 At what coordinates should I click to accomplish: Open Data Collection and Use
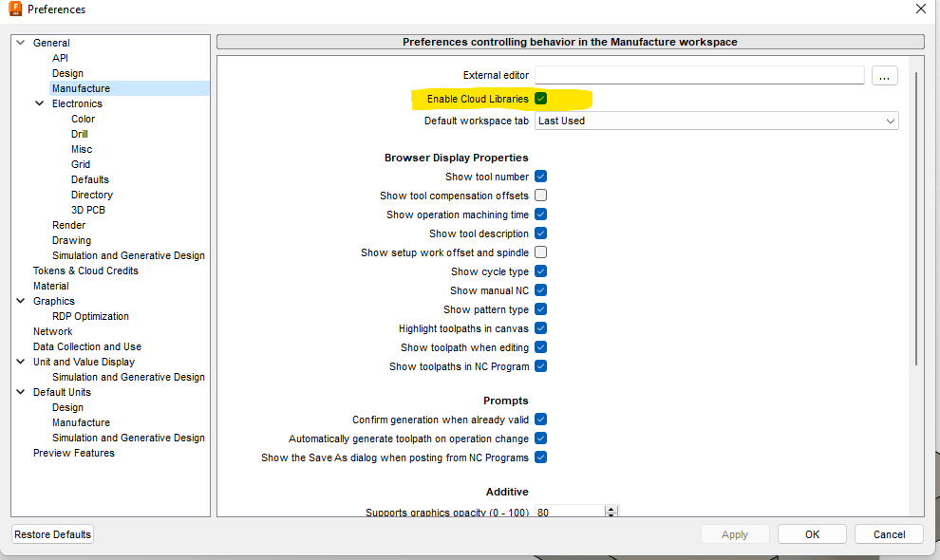click(87, 346)
